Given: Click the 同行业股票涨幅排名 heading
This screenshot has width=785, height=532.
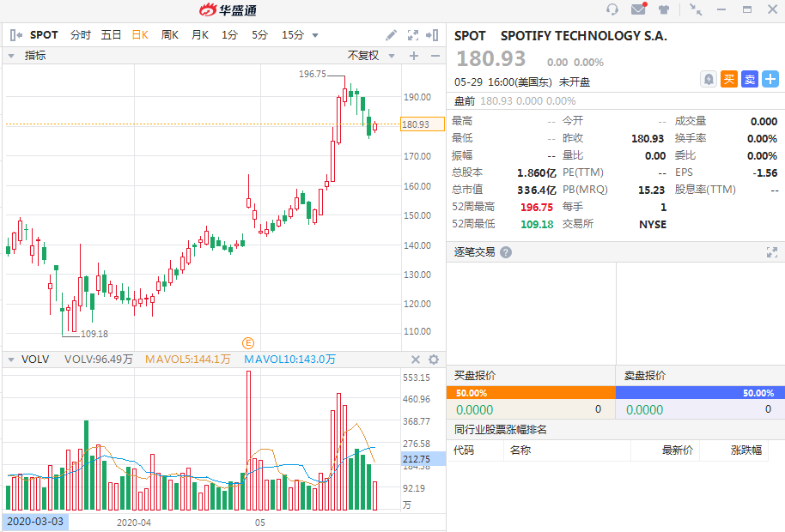Looking at the screenshot, I should coord(500,430).
